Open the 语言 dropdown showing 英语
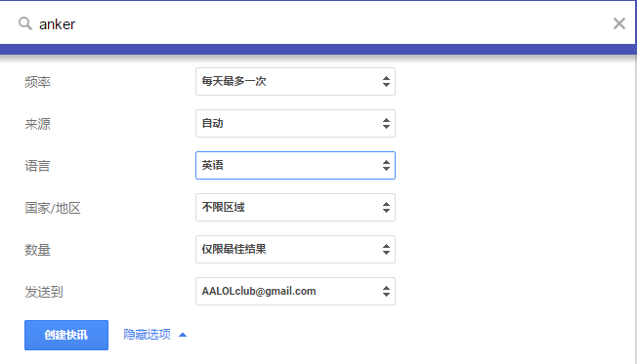 point(295,165)
